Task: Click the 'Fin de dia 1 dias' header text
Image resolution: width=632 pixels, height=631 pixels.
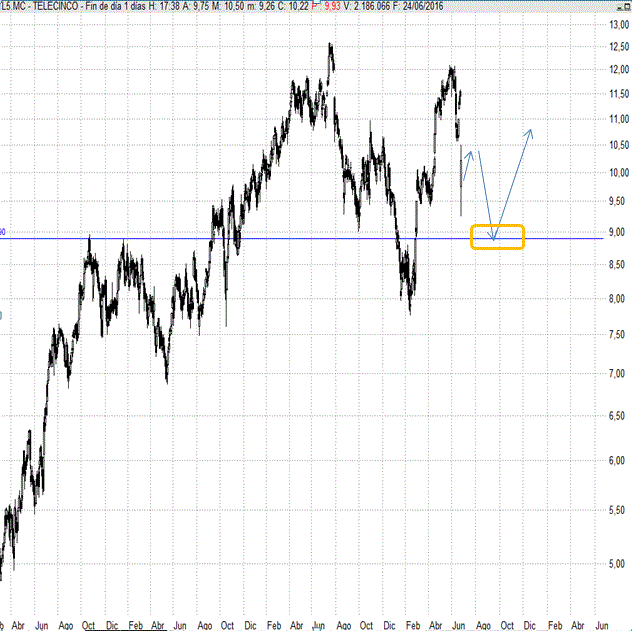Action: 115,6
